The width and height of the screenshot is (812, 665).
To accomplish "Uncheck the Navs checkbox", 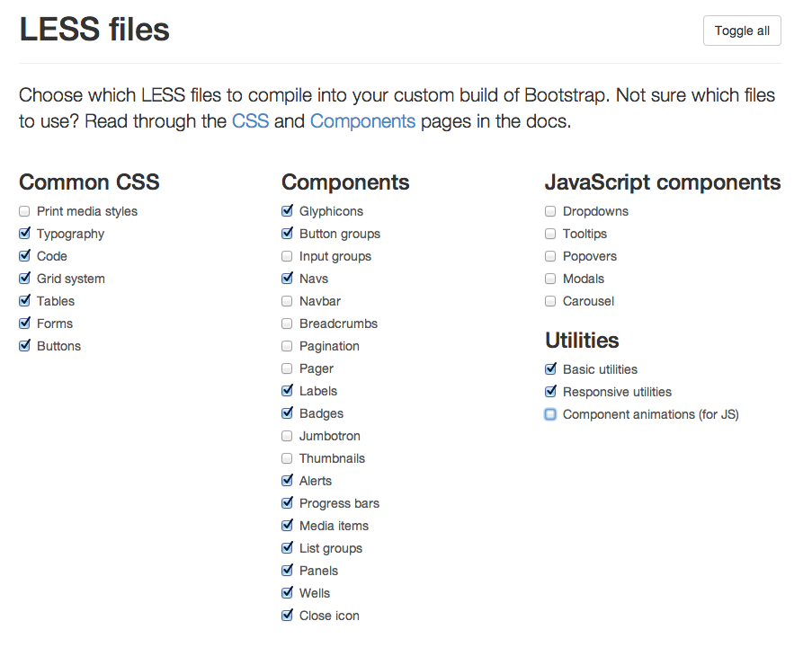I will [x=287, y=279].
